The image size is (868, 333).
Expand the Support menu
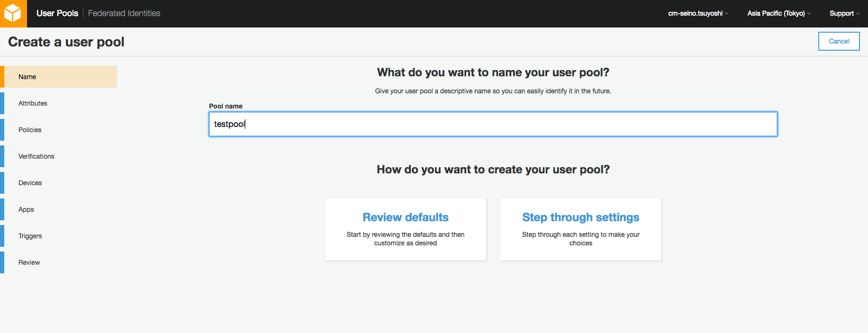click(x=844, y=13)
